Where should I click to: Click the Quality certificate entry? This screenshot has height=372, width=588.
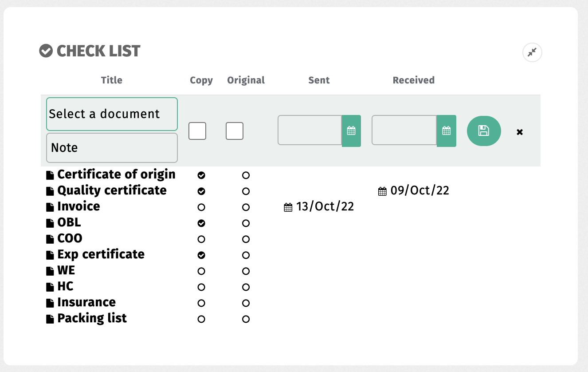112,191
